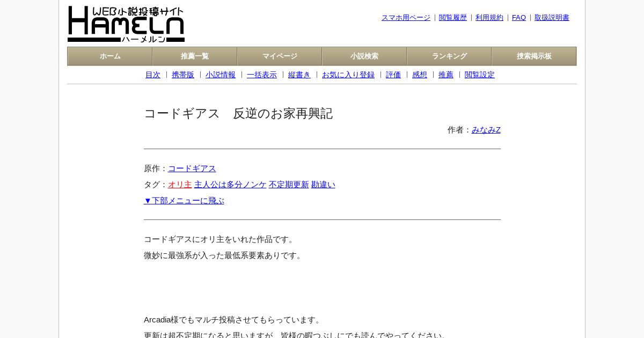Viewport: 644px width, 338px height.
Task: Open the 評価 link
Action: [x=393, y=75]
